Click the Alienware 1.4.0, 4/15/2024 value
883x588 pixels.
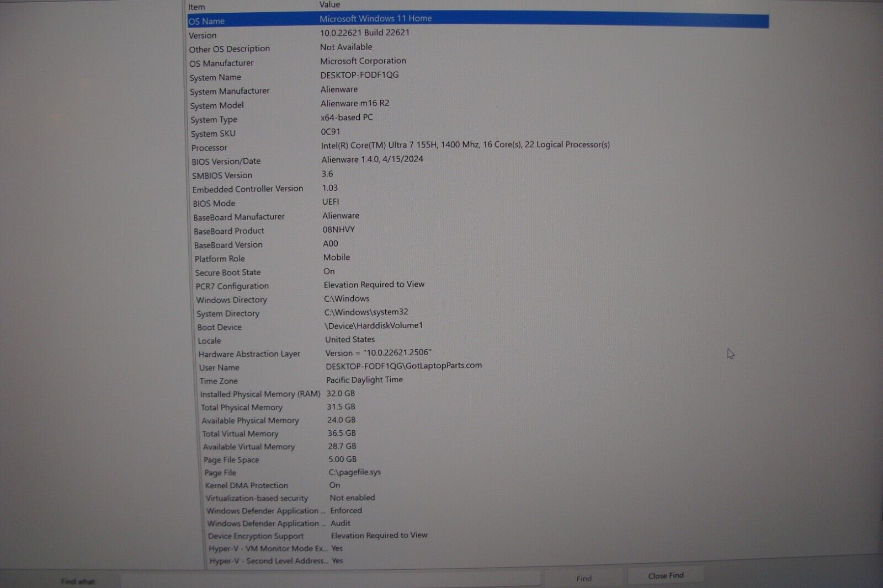pyautogui.click(x=373, y=159)
